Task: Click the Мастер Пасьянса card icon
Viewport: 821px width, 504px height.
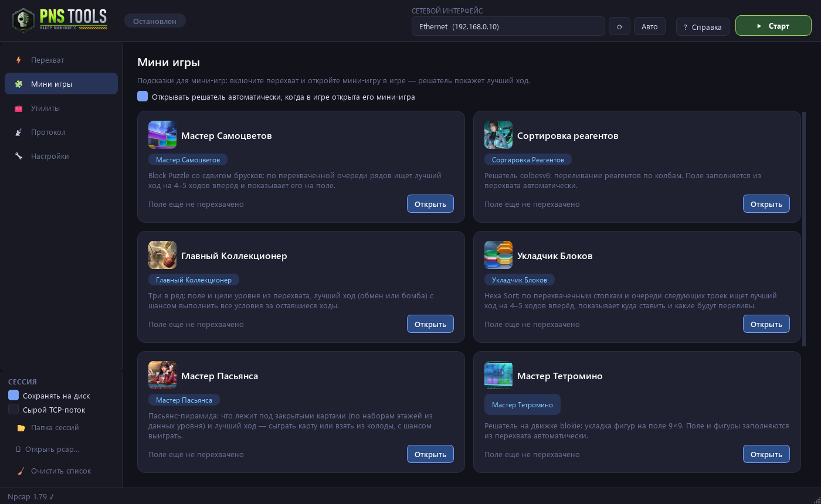Action: pos(162,375)
